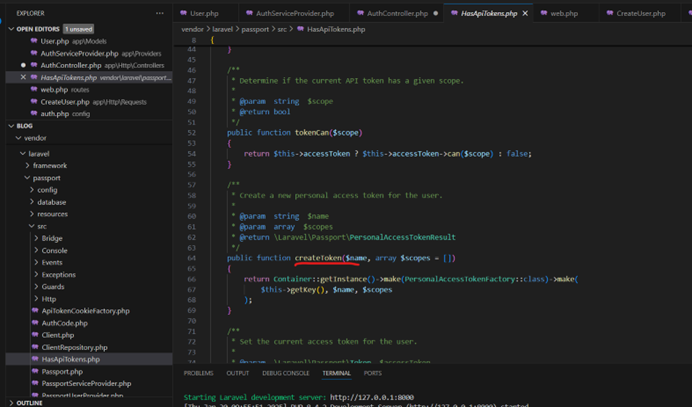
Task: Open AuthServiceProvider.php from Open Editors
Action: (89, 53)
